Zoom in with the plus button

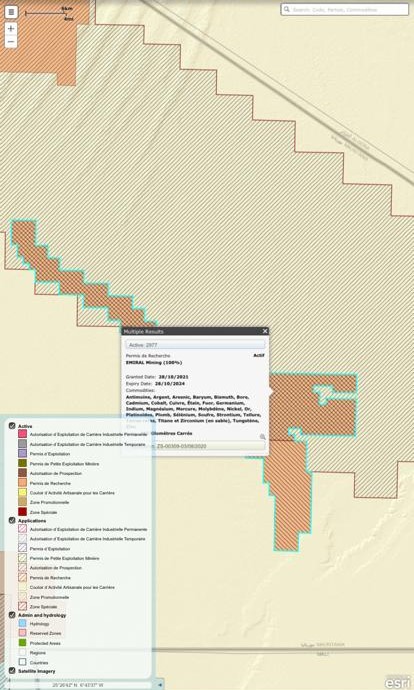point(11,29)
